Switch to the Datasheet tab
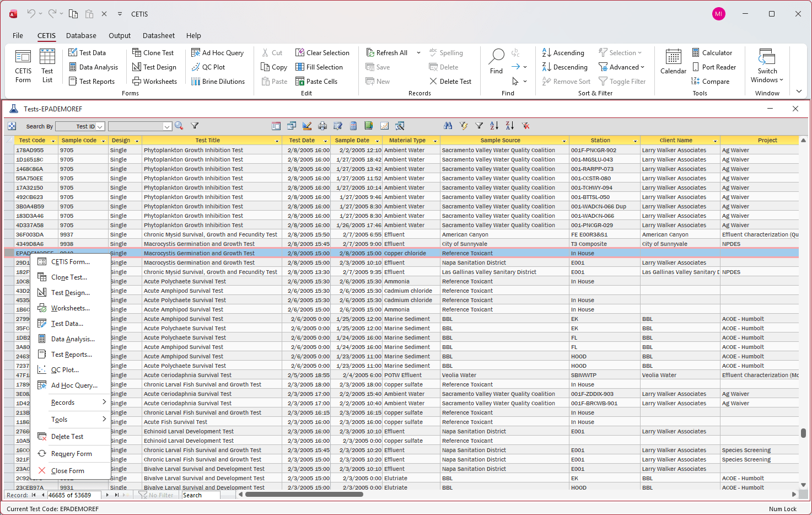This screenshot has height=515, width=812. tap(159, 35)
